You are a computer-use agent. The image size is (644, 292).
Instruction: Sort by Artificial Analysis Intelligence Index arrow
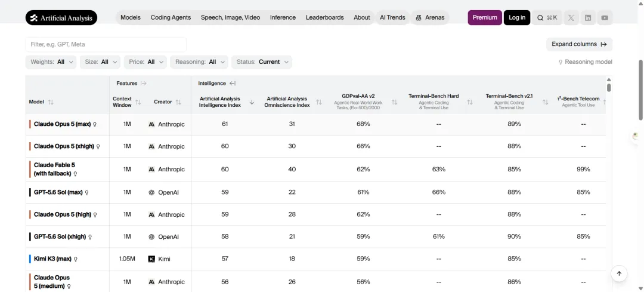[x=252, y=102]
